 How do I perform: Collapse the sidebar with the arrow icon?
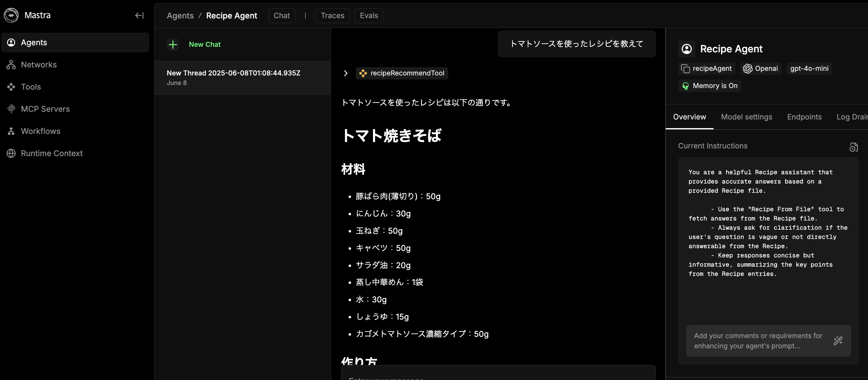[139, 15]
